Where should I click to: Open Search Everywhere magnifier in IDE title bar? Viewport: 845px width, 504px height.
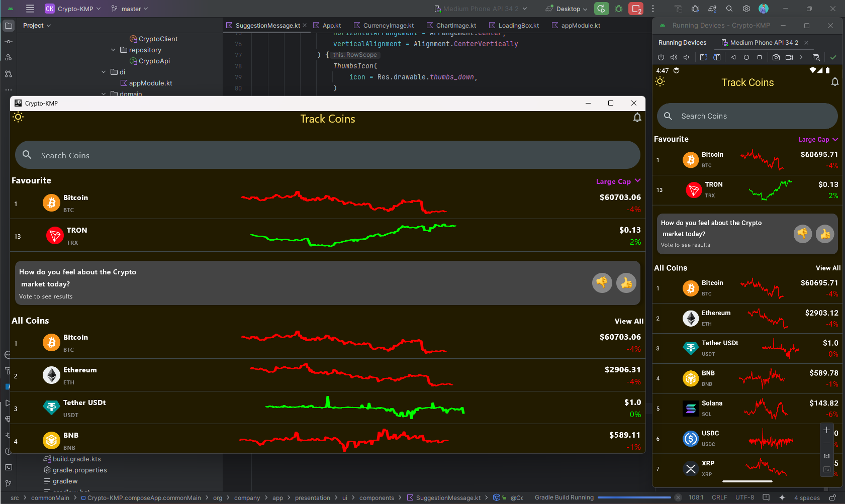pos(729,9)
